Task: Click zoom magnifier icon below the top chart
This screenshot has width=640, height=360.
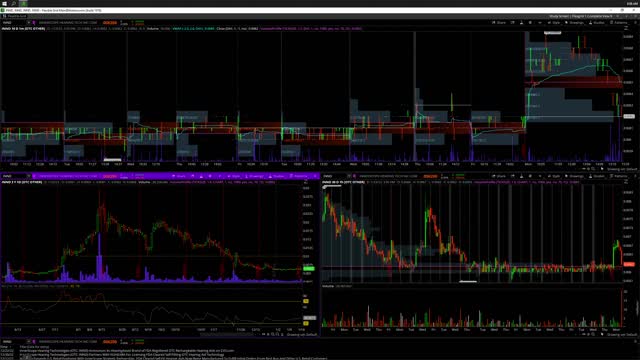Action: click(593, 169)
